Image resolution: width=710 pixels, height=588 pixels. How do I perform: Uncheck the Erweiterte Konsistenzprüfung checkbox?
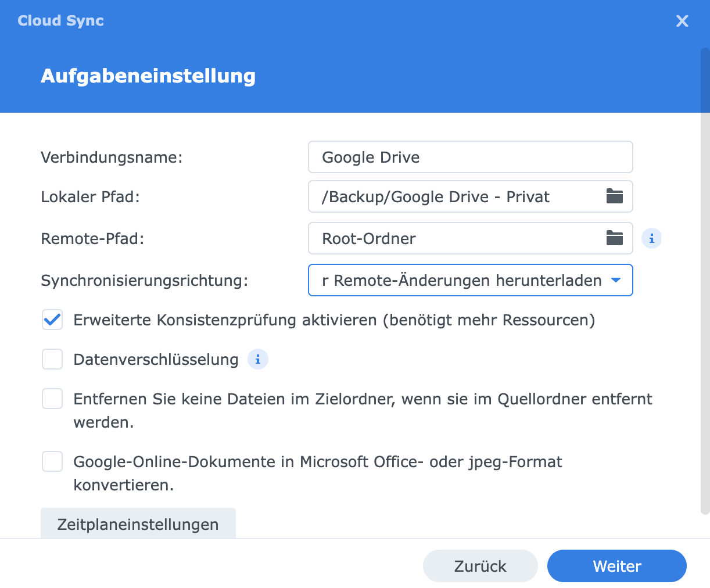[x=52, y=320]
